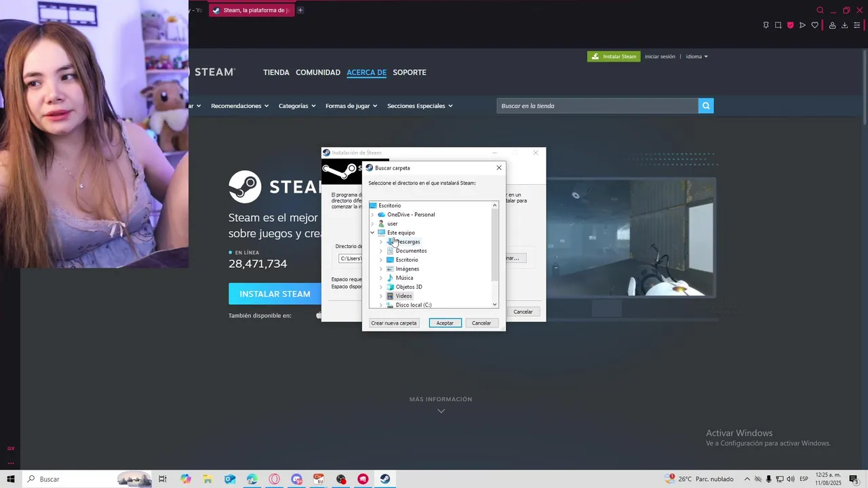Click Cancelar in the Buscar carpeta dialog

481,323
